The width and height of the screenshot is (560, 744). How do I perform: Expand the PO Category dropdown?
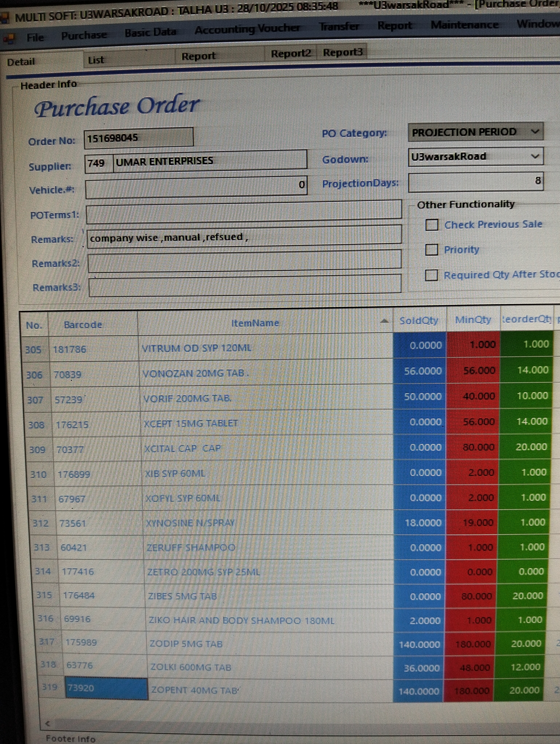pos(535,132)
